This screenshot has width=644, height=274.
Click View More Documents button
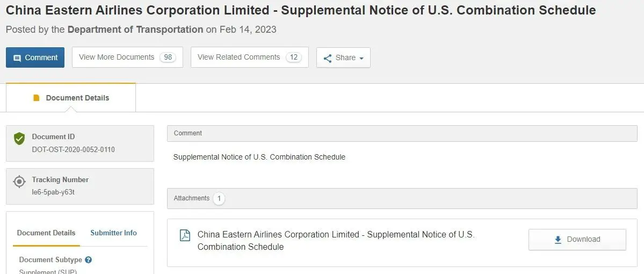(x=127, y=57)
